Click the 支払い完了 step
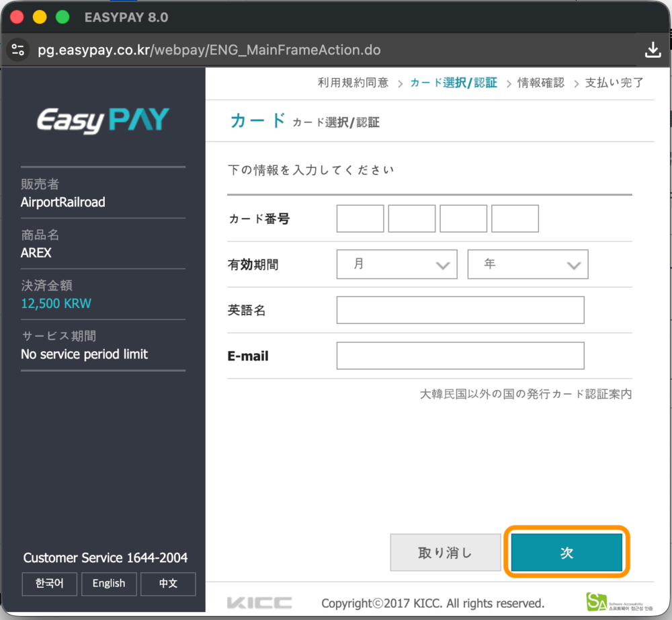 tap(614, 83)
